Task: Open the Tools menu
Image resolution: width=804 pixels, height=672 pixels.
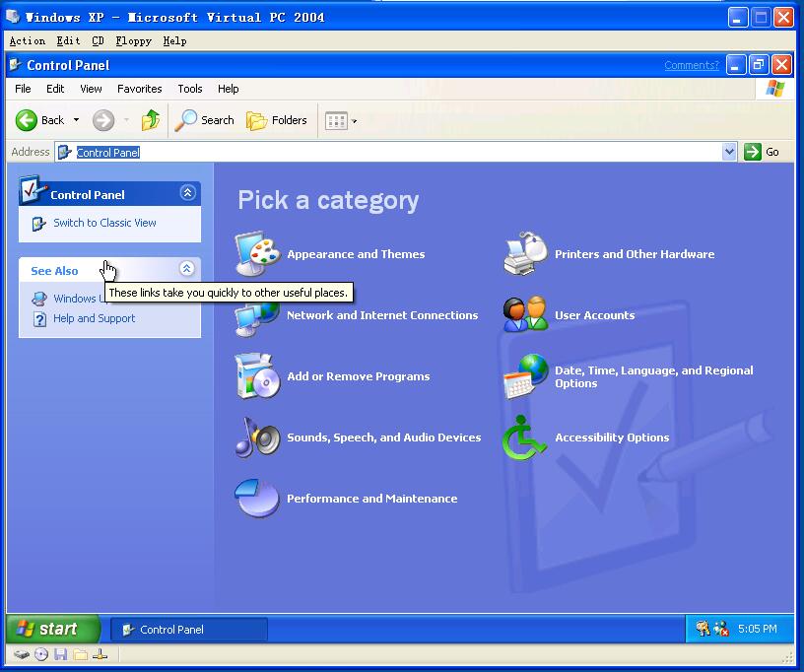Action: point(190,89)
